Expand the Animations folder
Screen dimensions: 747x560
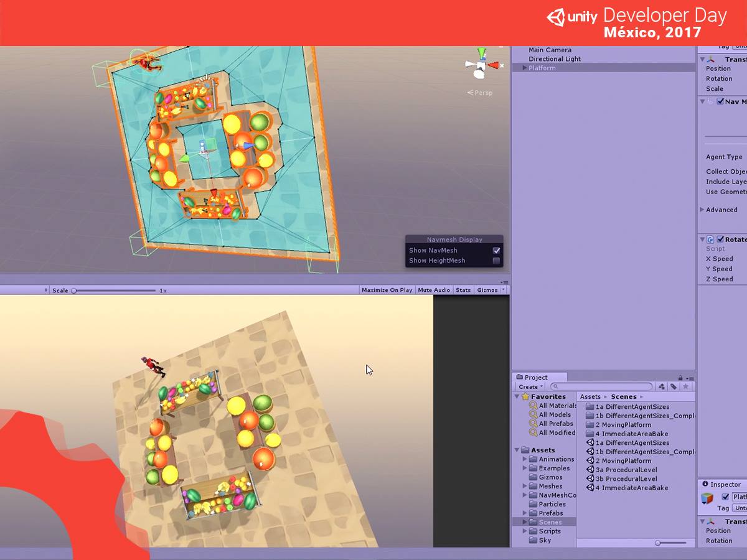coord(525,459)
